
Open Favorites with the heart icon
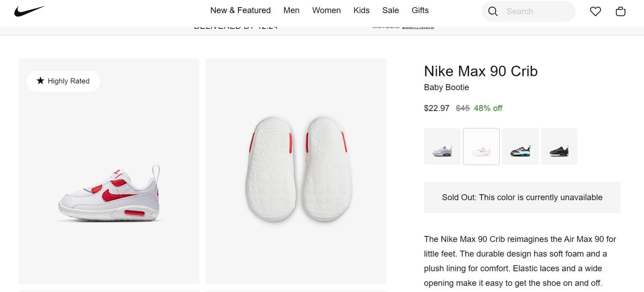click(x=595, y=11)
